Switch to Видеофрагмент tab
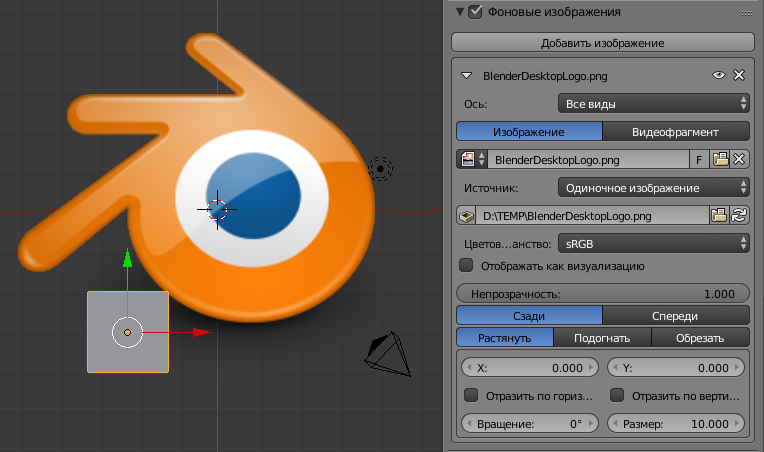The width and height of the screenshot is (764, 452). (x=676, y=132)
